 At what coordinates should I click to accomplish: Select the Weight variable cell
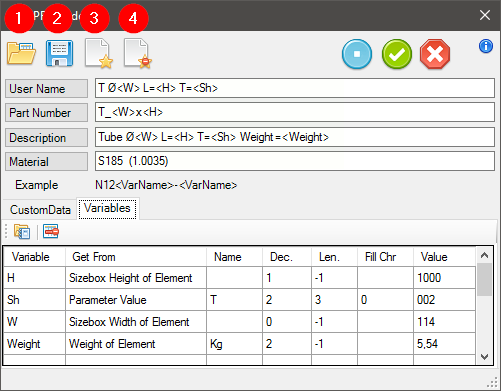pos(35,344)
